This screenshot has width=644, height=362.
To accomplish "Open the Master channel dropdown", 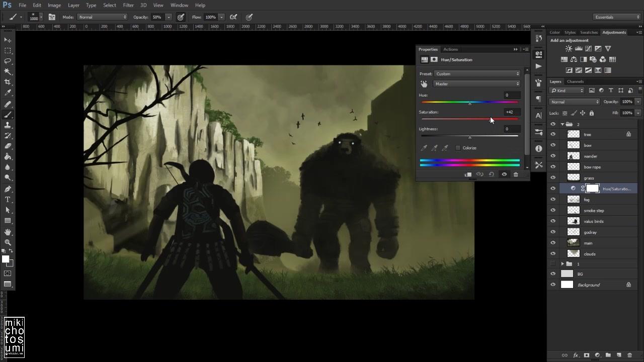I will pos(477,84).
